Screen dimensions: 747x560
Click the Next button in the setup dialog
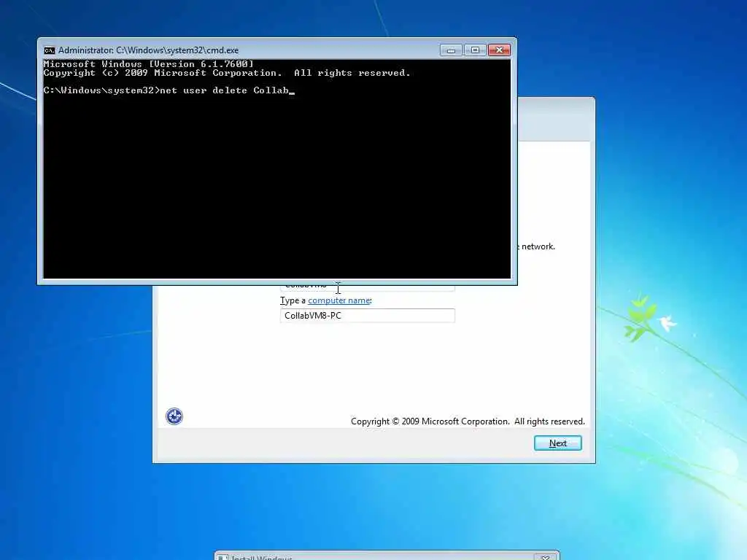click(557, 443)
